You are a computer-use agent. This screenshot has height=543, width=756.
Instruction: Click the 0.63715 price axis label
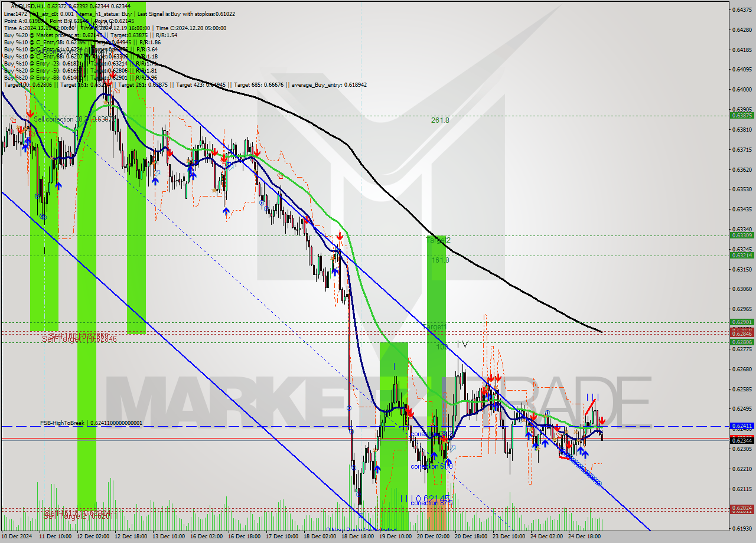(x=742, y=149)
